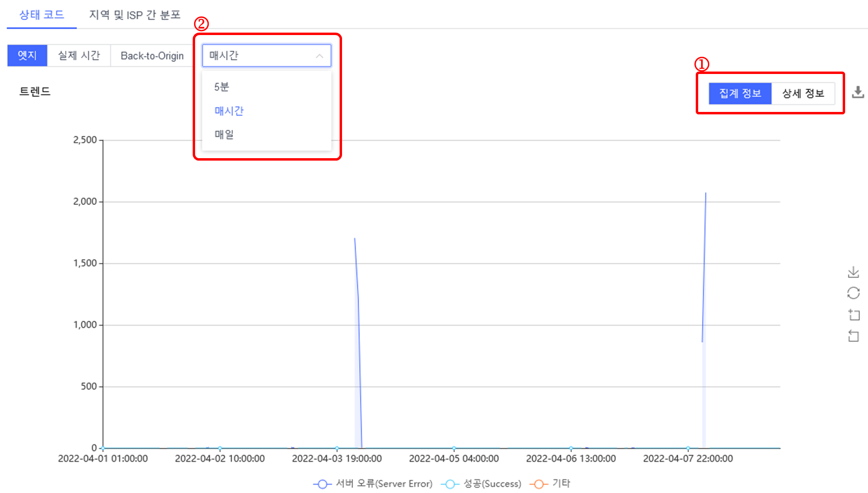Select the 실제 시간 button
This screenshot has height=493, width=868.
79,55
